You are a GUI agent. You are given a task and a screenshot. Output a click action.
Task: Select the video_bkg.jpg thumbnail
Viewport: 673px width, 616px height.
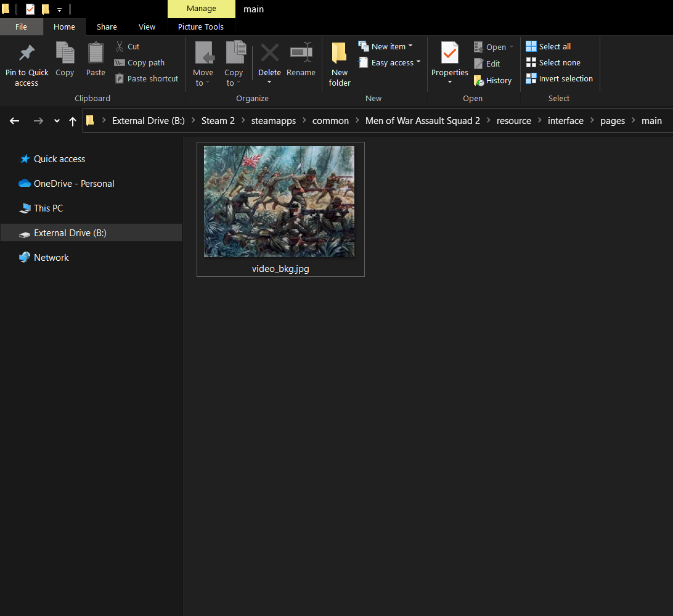[x=279, y=202]
